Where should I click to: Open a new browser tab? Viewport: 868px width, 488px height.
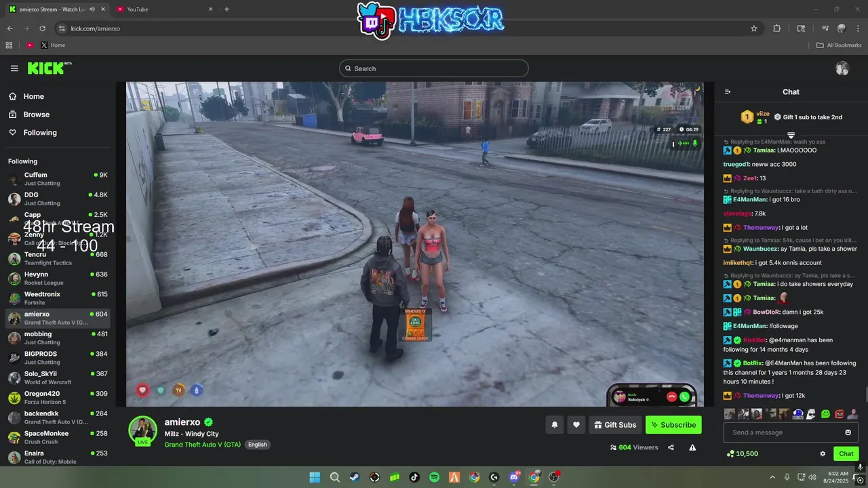226,9
